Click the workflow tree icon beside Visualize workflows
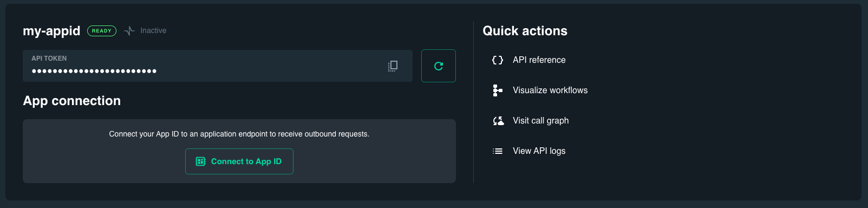868x208 pixels. point(498,90)
